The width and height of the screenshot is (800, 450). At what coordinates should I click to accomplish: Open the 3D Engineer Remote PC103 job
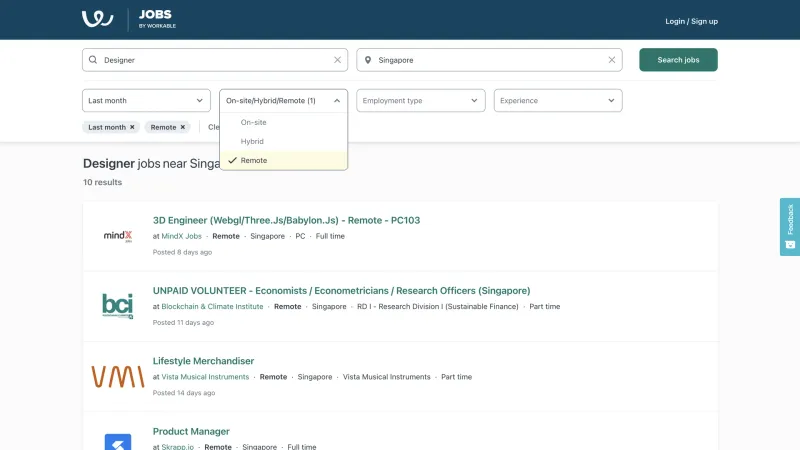(x=286, y=220)
